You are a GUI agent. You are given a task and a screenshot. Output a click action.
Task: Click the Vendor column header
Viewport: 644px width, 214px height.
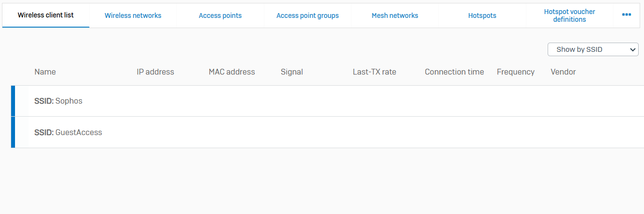[x=563, y=72]
